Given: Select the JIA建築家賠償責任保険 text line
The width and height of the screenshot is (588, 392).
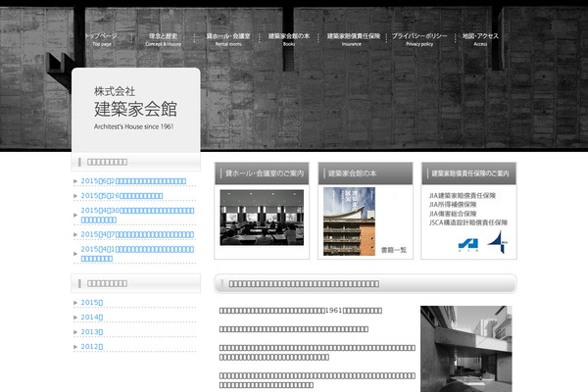Looking at the screenshot, I should pyautogui.click(x=463, y=195).
